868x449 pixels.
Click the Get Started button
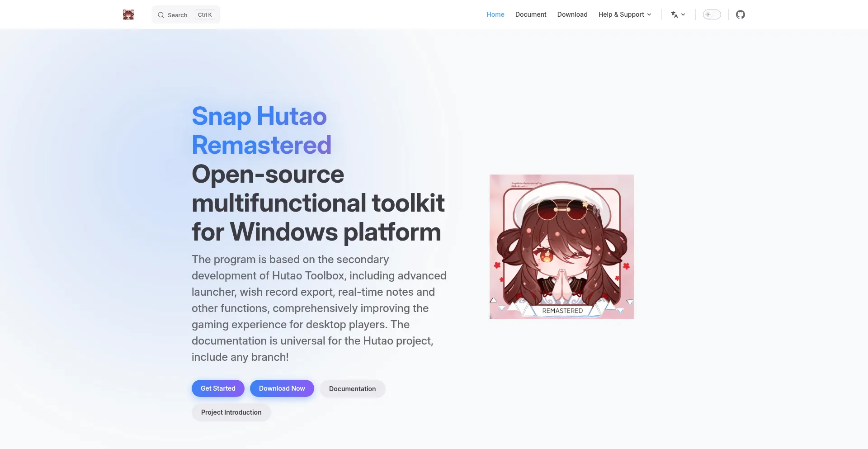[218, 388]
